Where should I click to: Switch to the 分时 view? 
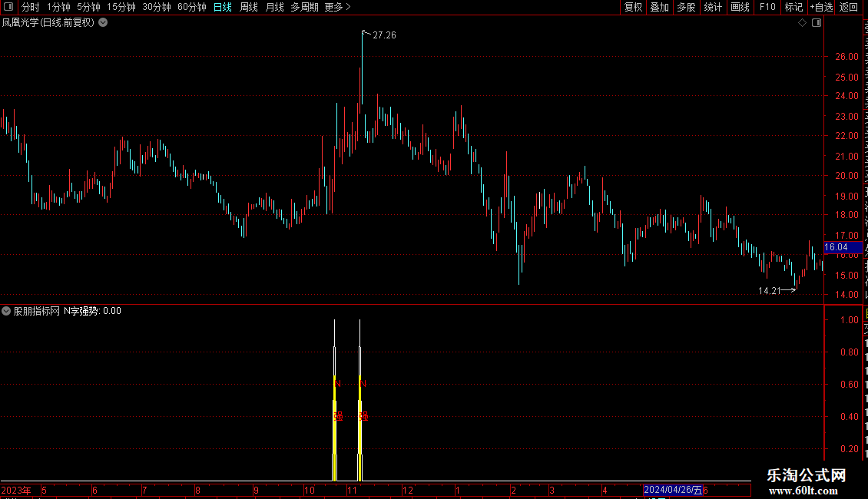[x=31, y=7]
